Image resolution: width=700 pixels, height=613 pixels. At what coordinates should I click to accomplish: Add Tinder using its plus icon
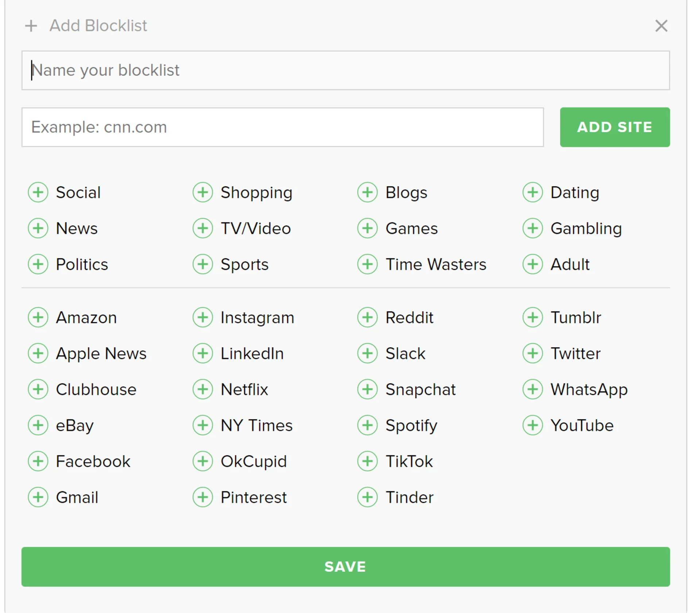pos(367,497)
